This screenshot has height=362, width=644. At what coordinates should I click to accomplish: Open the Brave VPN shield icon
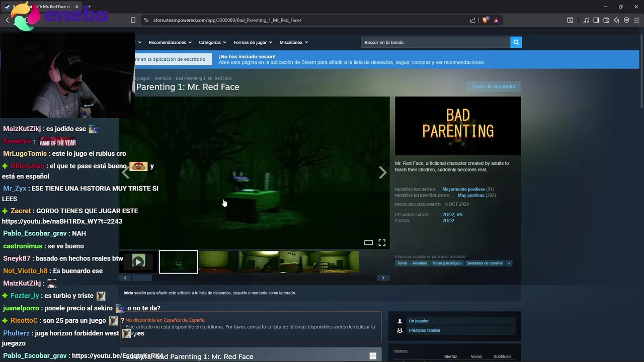tap(626, 20)
